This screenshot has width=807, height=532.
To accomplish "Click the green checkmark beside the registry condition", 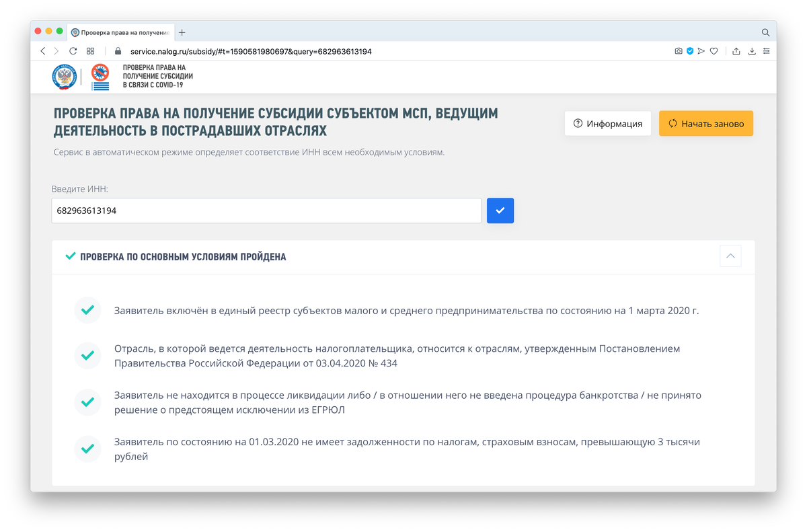I will [x=87, y=309].
